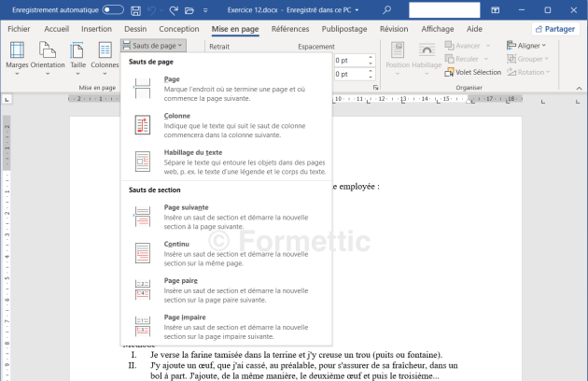The height and width of the screenshot is (381, 588).
Task: Switch to the Insertion tab
Action: pyautogui.click(x=96, y=29)
